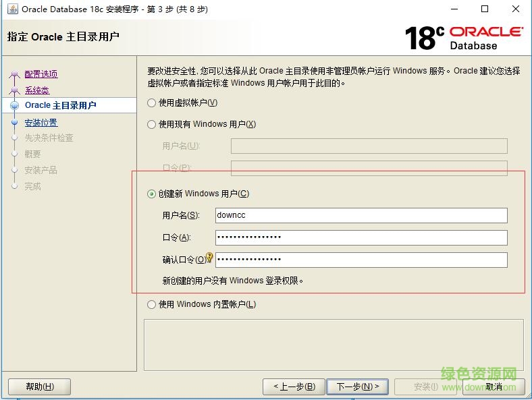Click the Java installer icon in title bar
Screen dimensions: 532x400
13,9
